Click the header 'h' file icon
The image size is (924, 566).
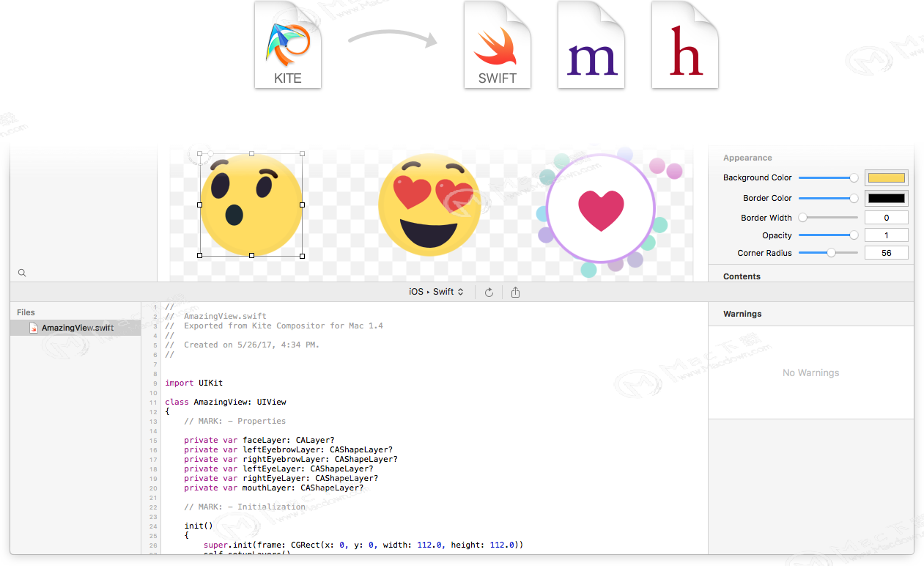coord(685,45)
